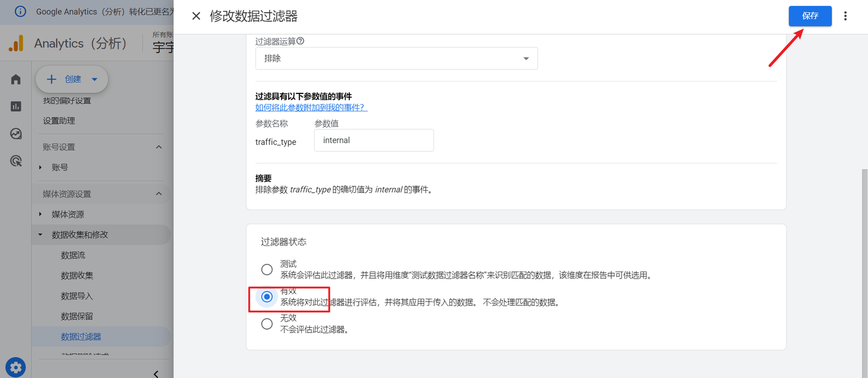Click the 摘要 summary description text
The height and width of the screenshot is (378, 868).
(345, 190)
